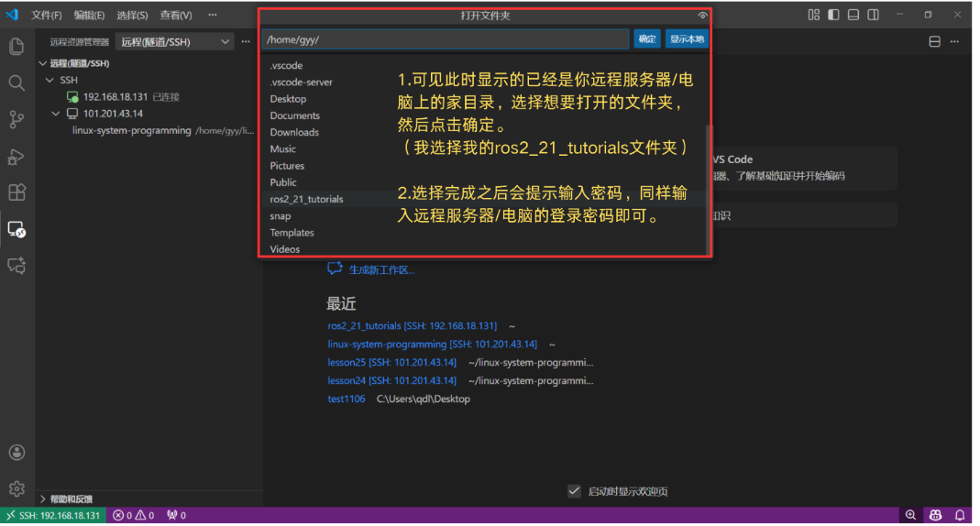Click the zoom icon in status bar

click(910, 515)
